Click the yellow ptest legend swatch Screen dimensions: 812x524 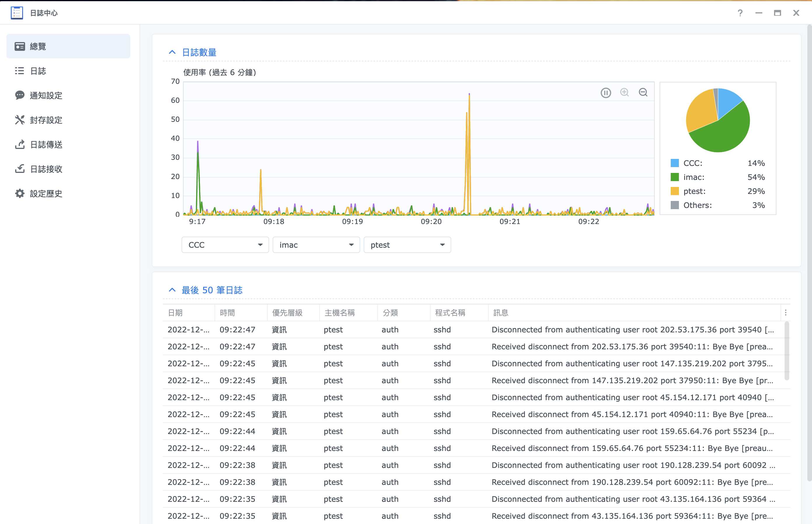point(675,191)
